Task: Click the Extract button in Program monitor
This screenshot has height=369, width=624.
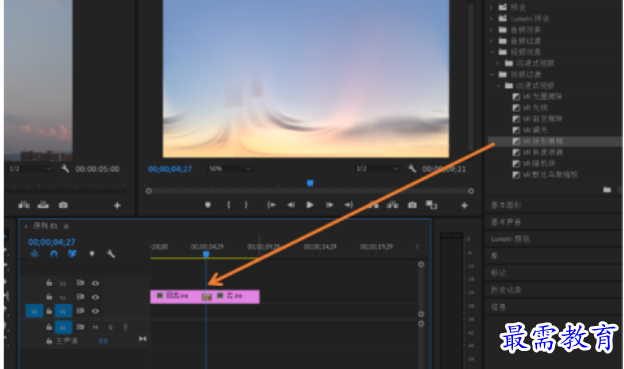Action: click(392, 205)
